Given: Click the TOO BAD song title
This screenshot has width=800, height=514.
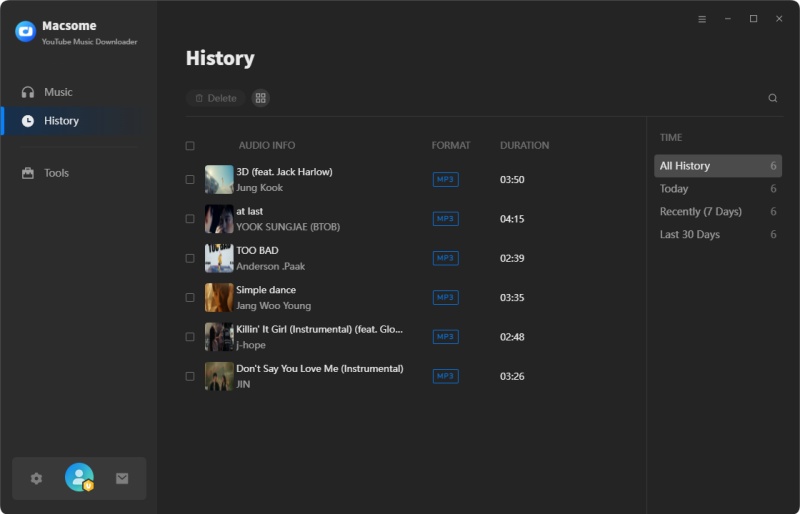Looking at the screenshot, I should tap(257, 251).
